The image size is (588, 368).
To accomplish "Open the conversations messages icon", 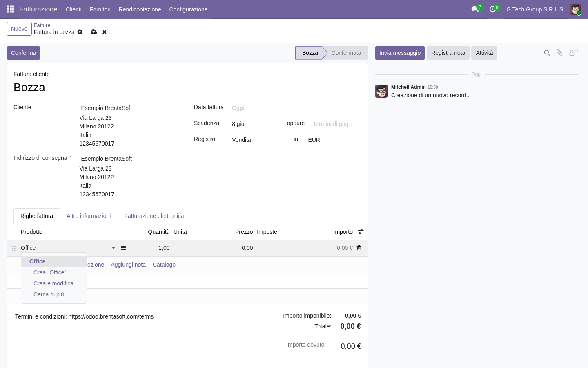I will pos(475,9).
